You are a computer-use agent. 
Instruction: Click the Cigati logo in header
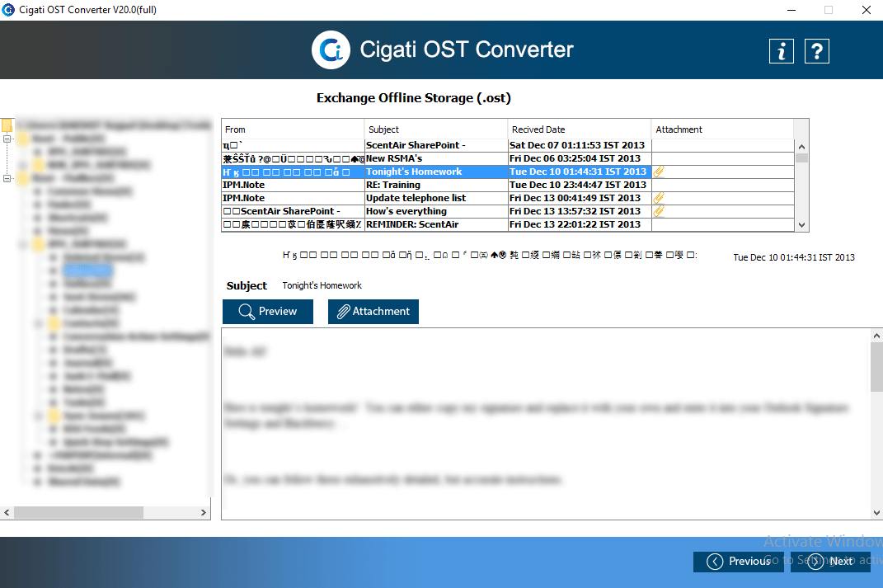pos(331,49)
